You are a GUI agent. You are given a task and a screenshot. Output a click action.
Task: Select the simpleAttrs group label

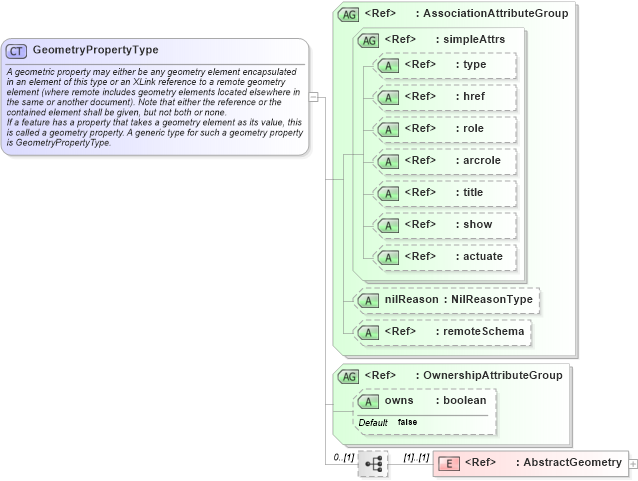point(474,39)
